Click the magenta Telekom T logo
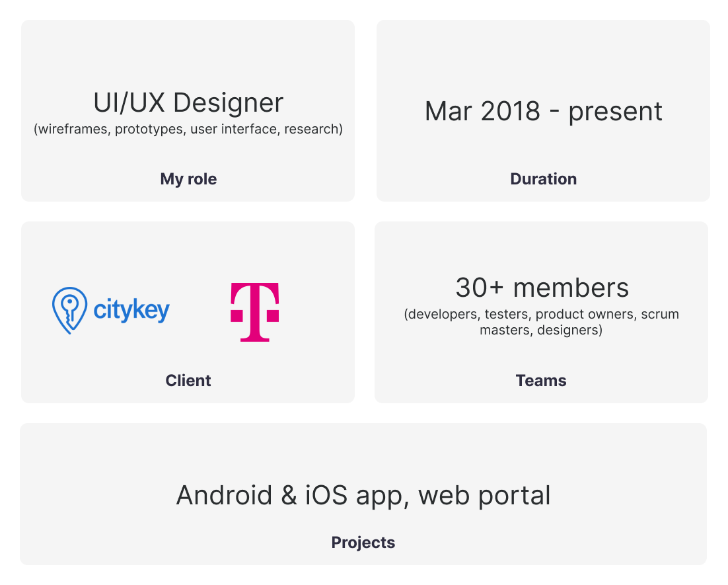 pos(254,311)
